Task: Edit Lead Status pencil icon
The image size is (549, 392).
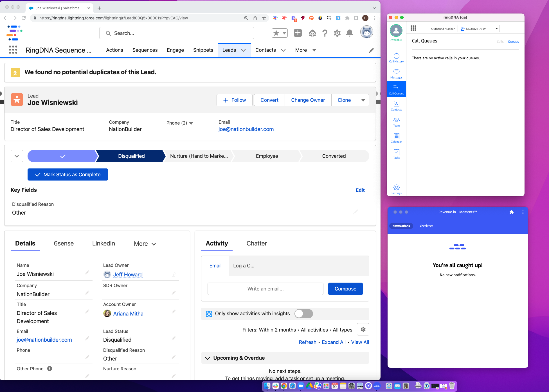Action: (174, 338)
